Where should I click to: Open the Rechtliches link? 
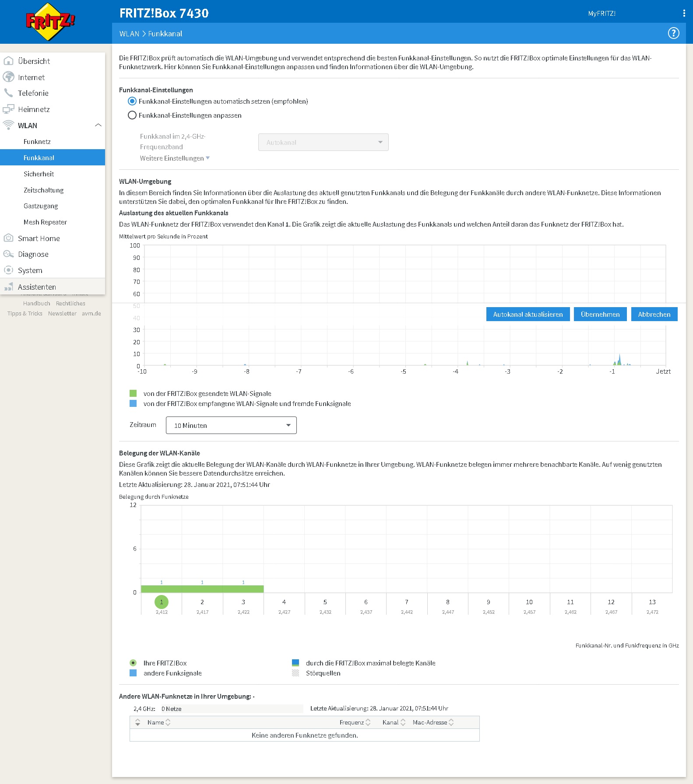70,303
